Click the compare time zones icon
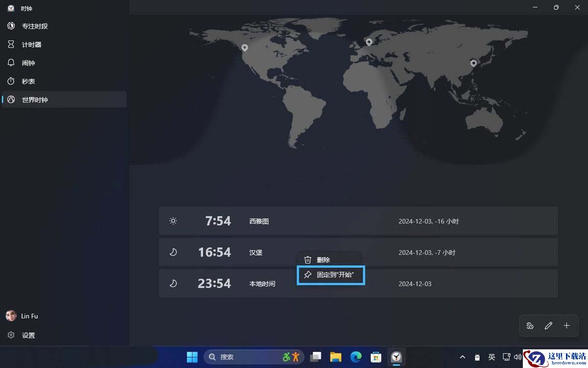Screen dimensions: 588x368 (x=530, y=326)
